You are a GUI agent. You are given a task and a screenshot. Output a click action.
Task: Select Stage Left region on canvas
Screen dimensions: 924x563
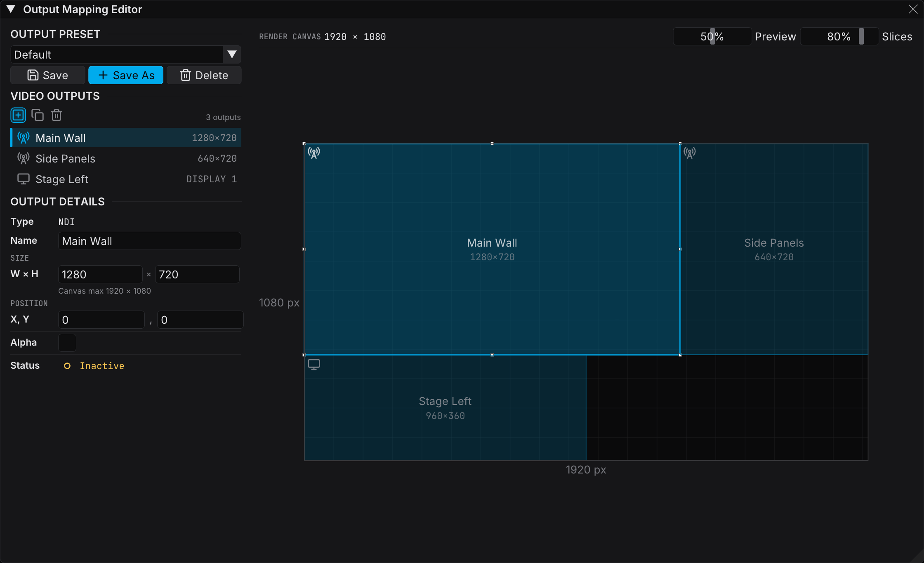coord(445,408)
